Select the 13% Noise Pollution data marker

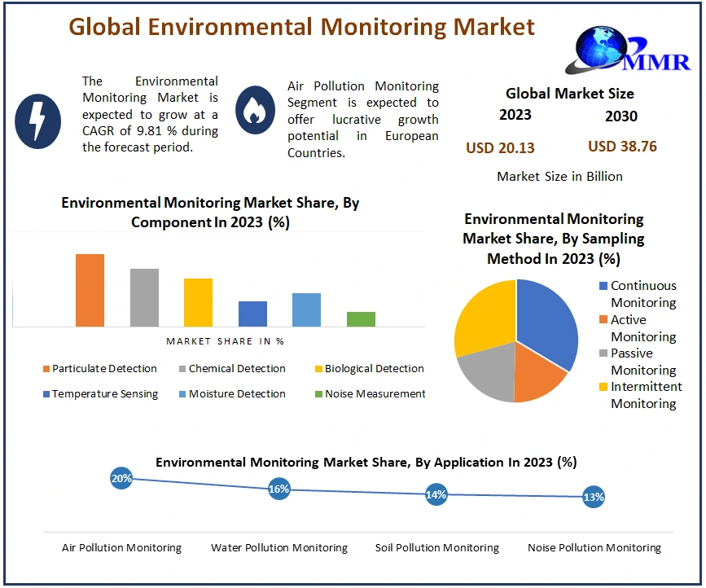[x=594, y=498]
